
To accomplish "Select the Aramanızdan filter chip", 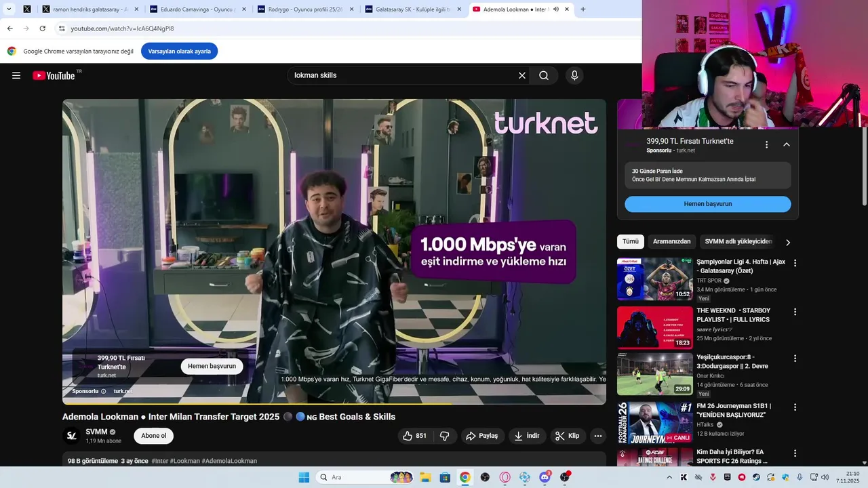I will [671, 241].
